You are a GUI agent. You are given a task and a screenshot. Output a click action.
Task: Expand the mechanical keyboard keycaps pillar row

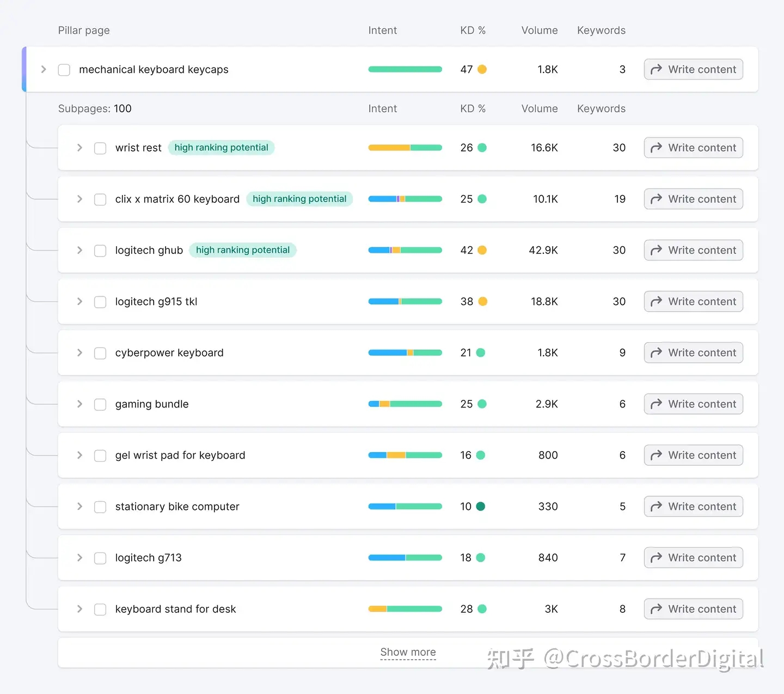tap(44, 69)
